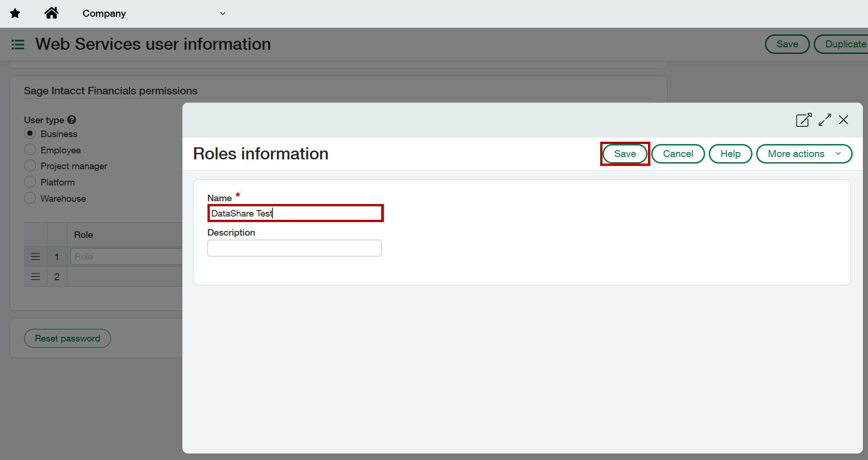
Task: Select the Warehouse user type
Action: [x=30, y=198]
